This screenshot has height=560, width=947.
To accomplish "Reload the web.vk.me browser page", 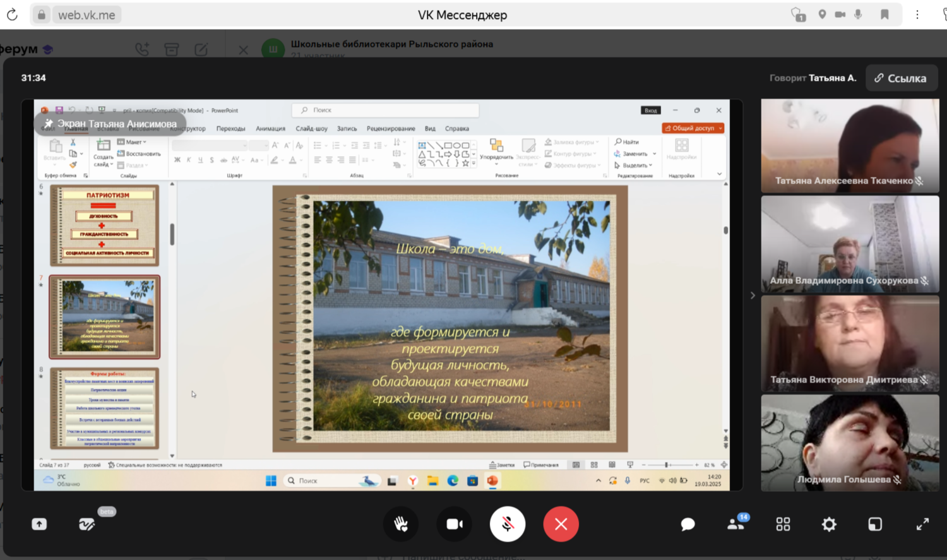I will 12,15.
